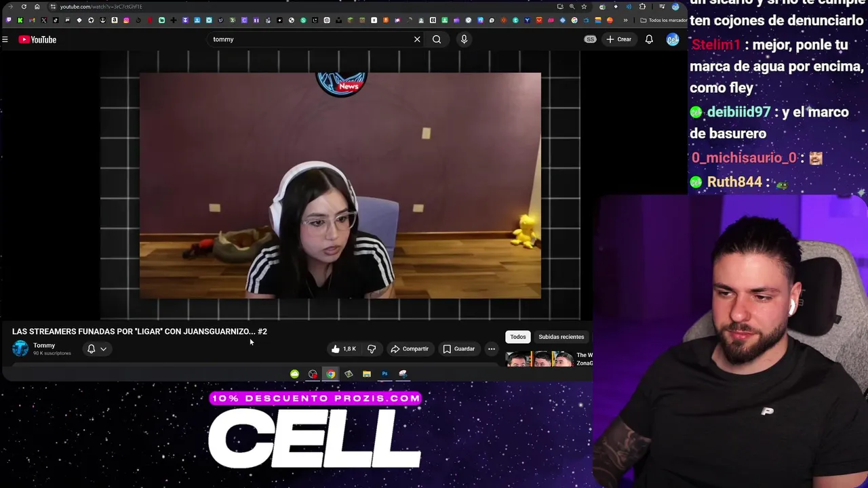
Task: Open Google Chrome in the taskbar
Action: point(330,374)
